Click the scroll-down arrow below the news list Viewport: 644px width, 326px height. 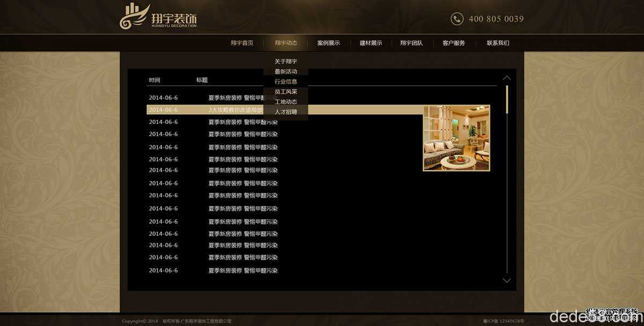click(506, 280)
